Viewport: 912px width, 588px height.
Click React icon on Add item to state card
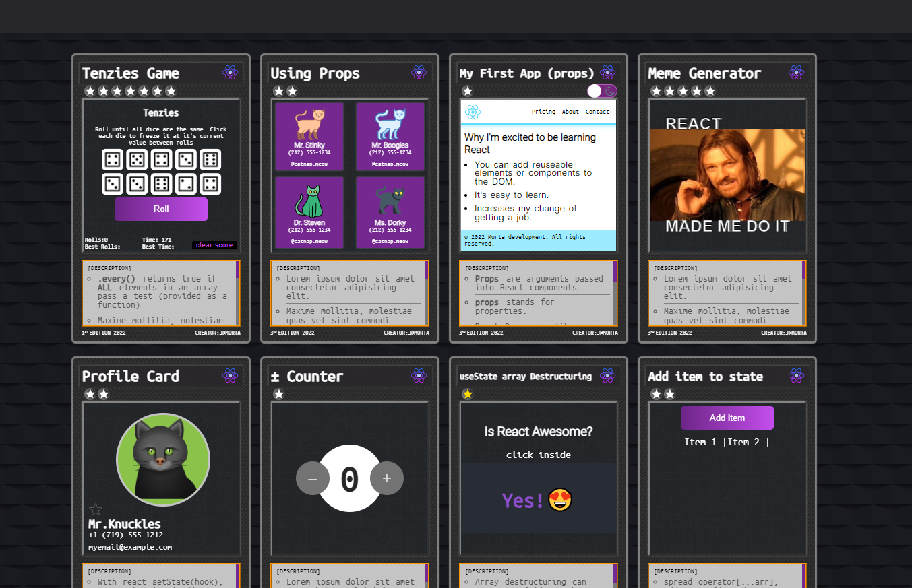(x=797, y=376)
